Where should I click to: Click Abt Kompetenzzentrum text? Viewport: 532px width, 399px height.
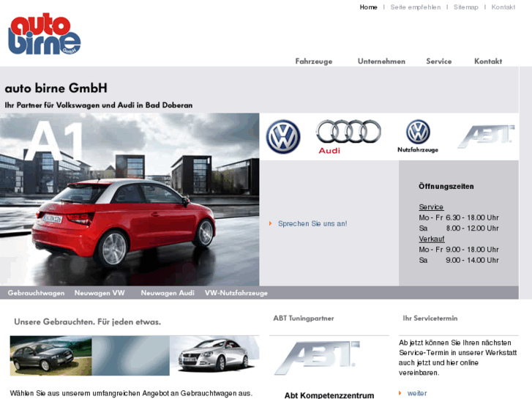[x=329, y=395]
